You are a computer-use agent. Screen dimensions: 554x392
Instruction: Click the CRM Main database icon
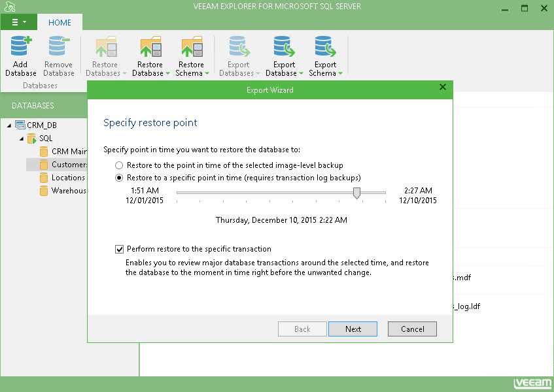[44, 152]
